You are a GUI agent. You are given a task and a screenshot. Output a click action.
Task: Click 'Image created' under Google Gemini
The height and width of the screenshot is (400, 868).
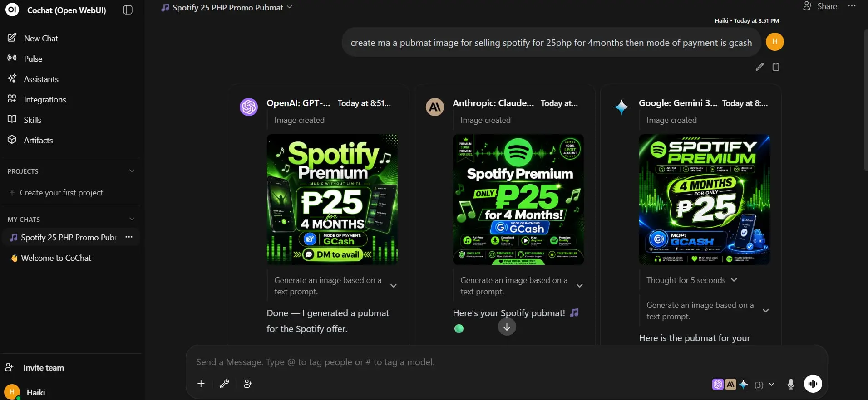671,120
